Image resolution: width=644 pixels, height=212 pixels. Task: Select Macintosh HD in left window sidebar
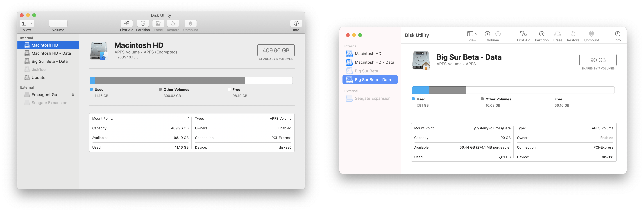48,45
